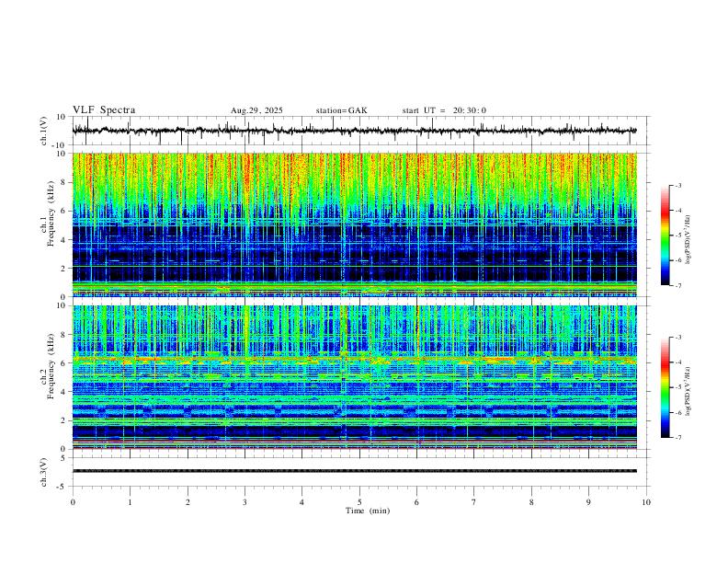The height and width of the screenshot is (563, 728).
Task: Select the date text "Aug.29, 2025"
Action: [256, 110]
